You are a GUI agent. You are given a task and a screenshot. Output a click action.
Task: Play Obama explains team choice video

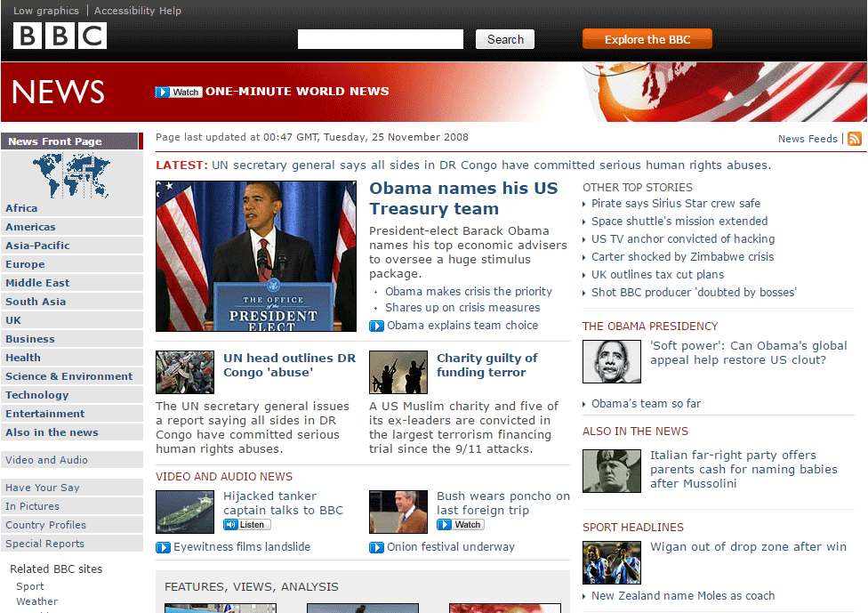click(x=462, y=326)
